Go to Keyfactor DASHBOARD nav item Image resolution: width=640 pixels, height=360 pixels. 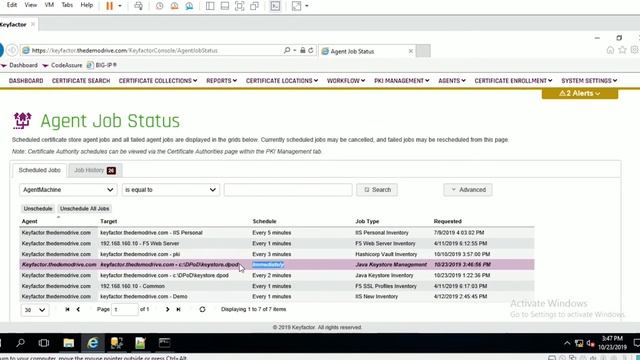coord(26,81)
